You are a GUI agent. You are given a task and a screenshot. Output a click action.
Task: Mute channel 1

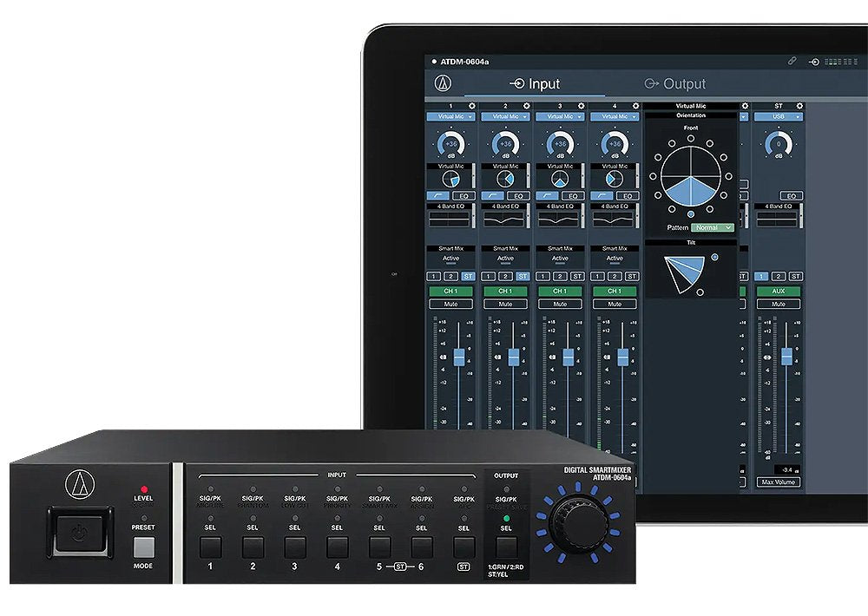[451, 304]
